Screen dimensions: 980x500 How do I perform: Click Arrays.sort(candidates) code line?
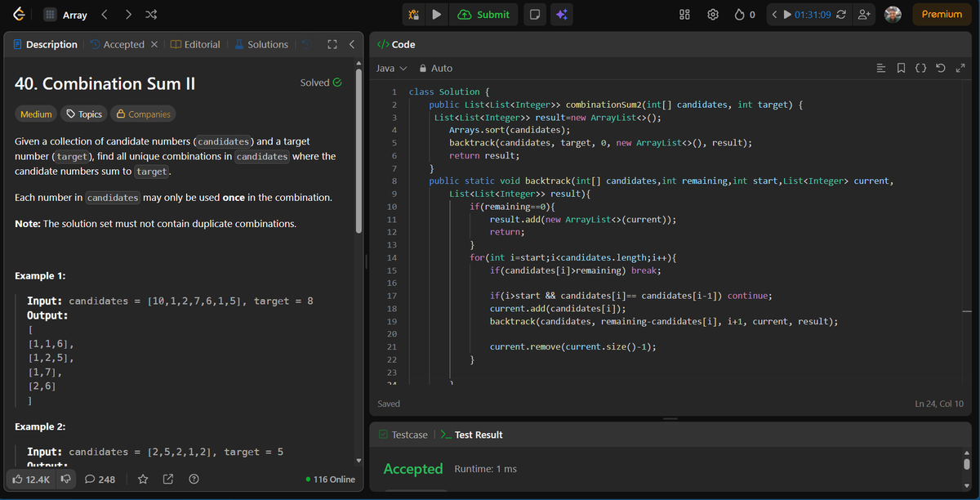coord(510,130)
